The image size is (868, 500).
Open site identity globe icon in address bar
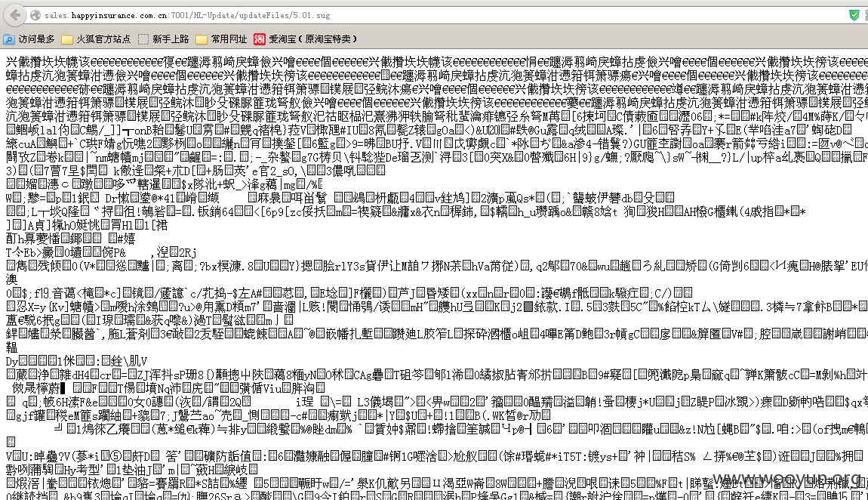35,16
